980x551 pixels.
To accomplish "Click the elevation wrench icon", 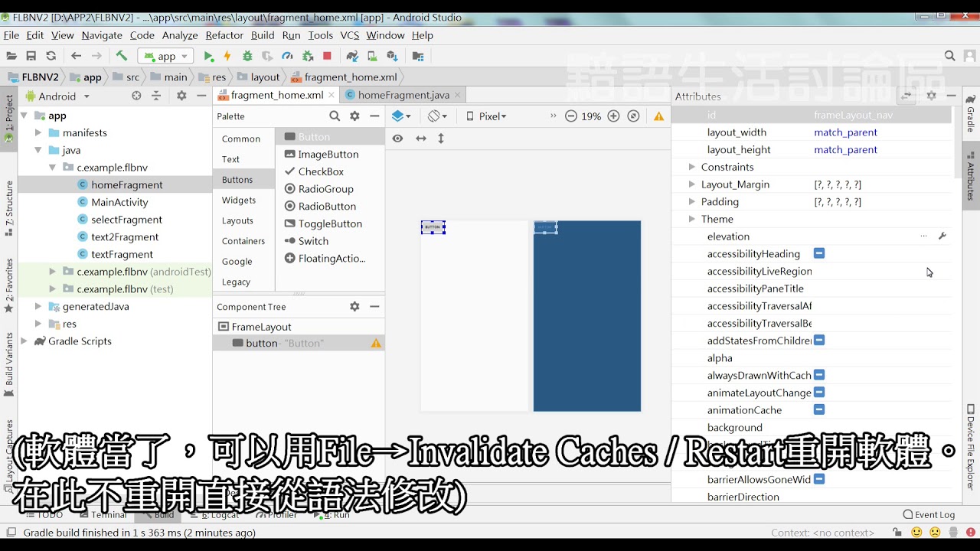I will [x=942, y=236].
